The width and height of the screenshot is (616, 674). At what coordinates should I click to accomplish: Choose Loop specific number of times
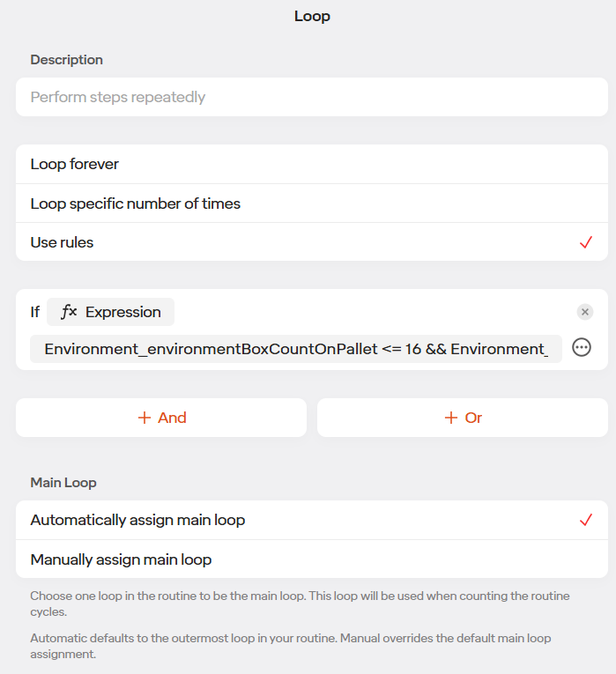pyautogui.click(x=312, y=204)
